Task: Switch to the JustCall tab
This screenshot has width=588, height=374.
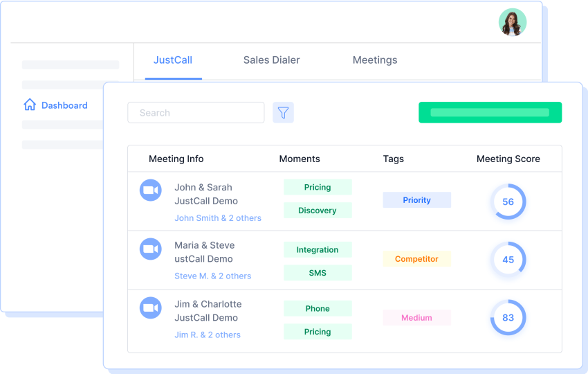Action: pos(173,60)
